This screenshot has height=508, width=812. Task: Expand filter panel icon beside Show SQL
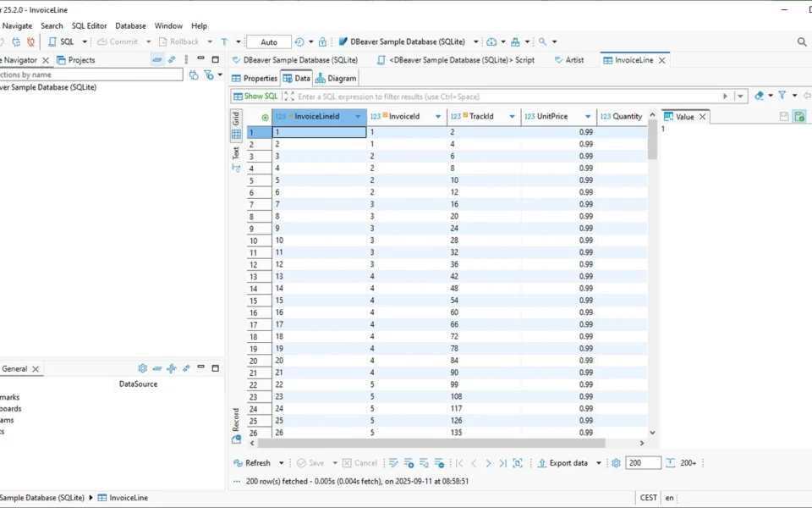tap(289, 97)
